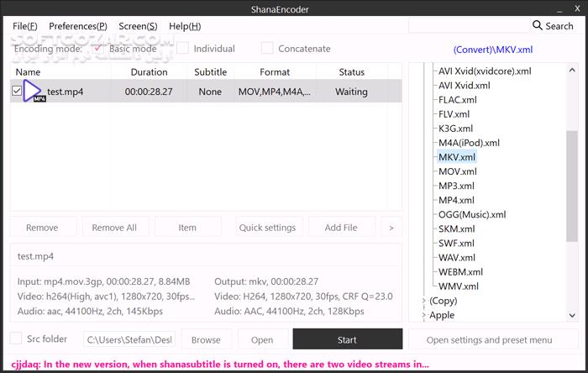Close the ShanaEncoder window
This screenshot has height=373, width=588.
578,8
